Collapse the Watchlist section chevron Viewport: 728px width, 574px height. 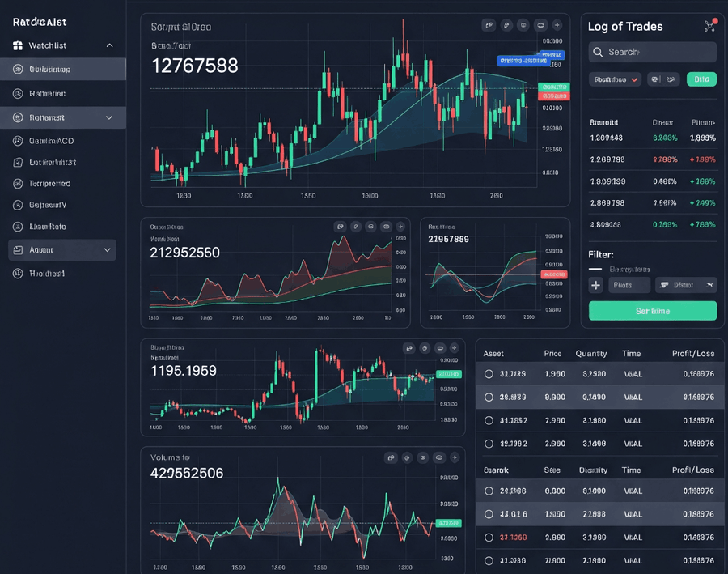[x=109, y=45]
